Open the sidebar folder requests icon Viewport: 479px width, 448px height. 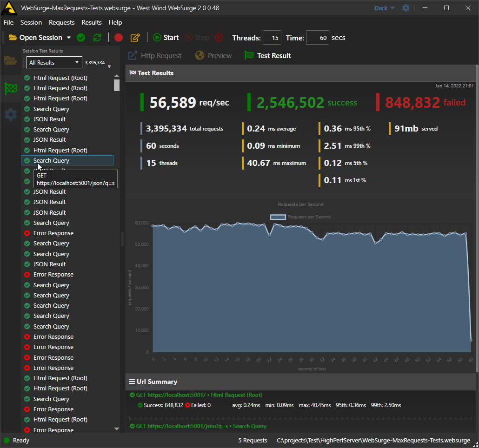[11, 61]
